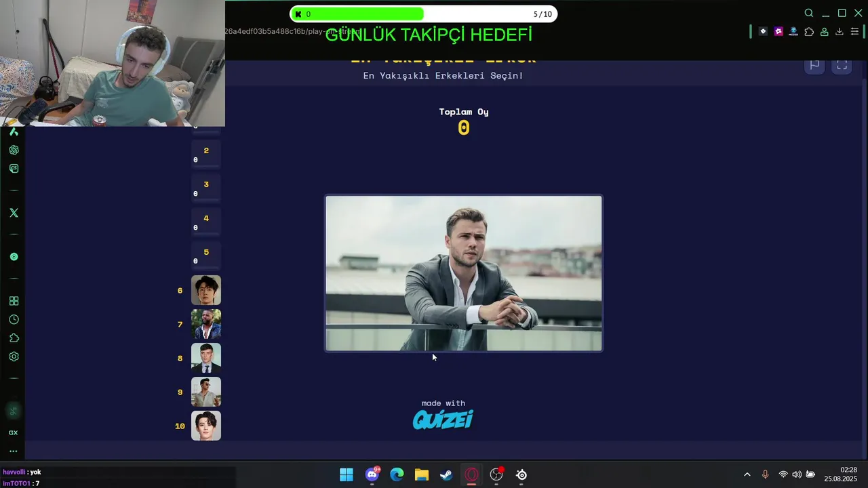Image resolution: width=868 pixels, height=488 pixels.
Task: Open SteelSeries app from the taskbar
Action: [521, 474]
